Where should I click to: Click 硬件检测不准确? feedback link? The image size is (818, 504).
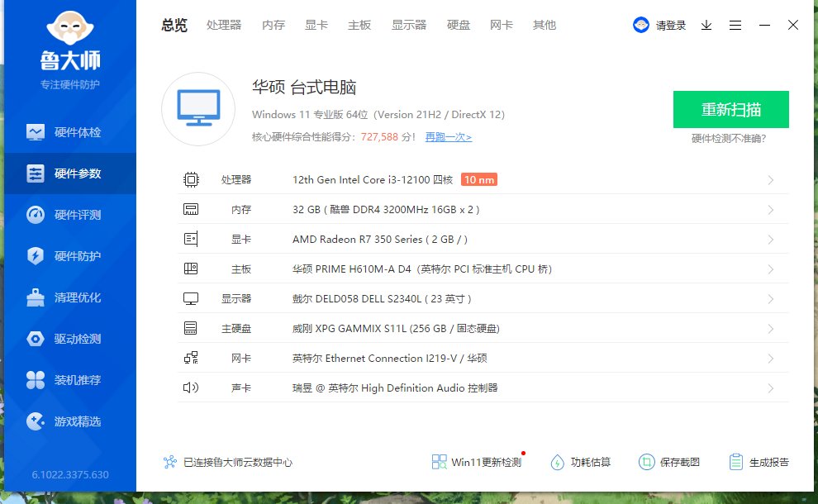tap(729, 138)
